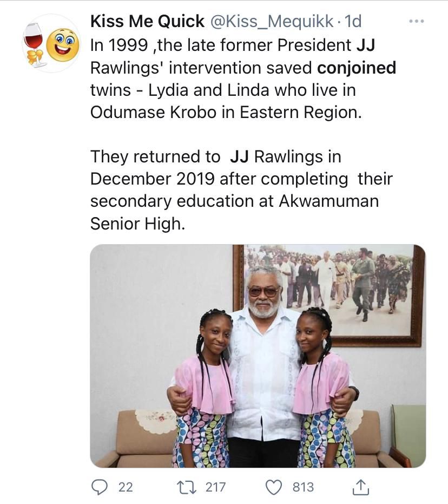Screen dimensions: 448x504
Task: Click the "Senior High." text line
Action: (x=137, y=224)
